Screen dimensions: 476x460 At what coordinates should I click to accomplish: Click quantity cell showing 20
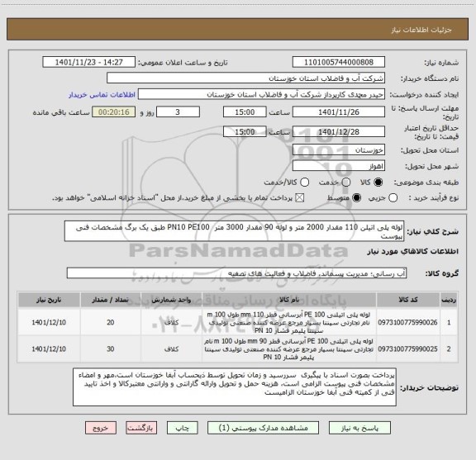111,322
